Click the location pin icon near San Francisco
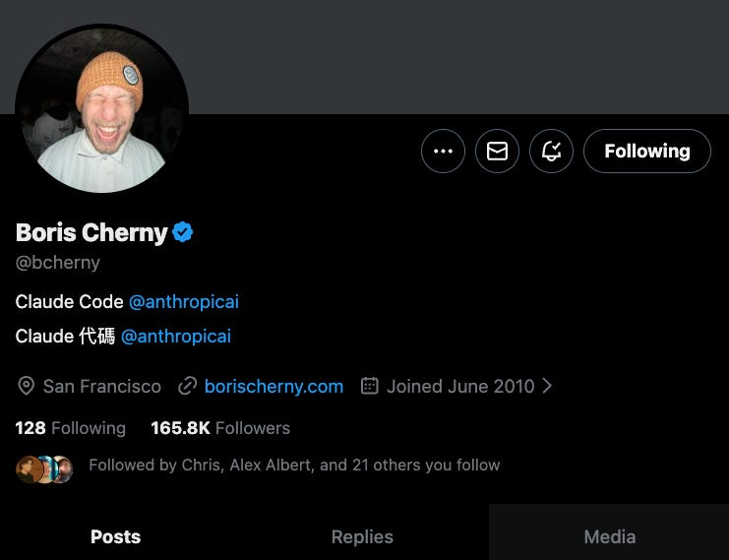Screen dimensions: 729x560 26,386
